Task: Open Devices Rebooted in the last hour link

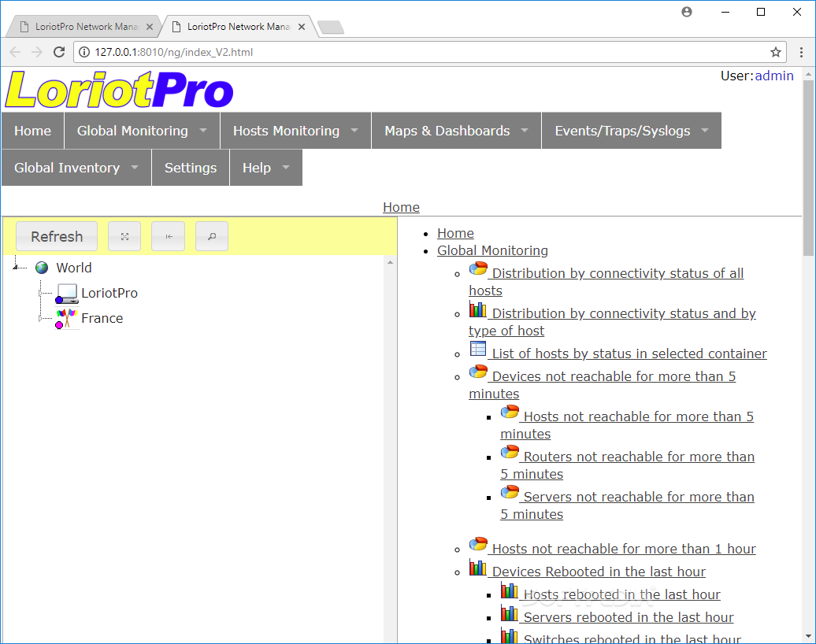Action: click(x=599, y=572)
